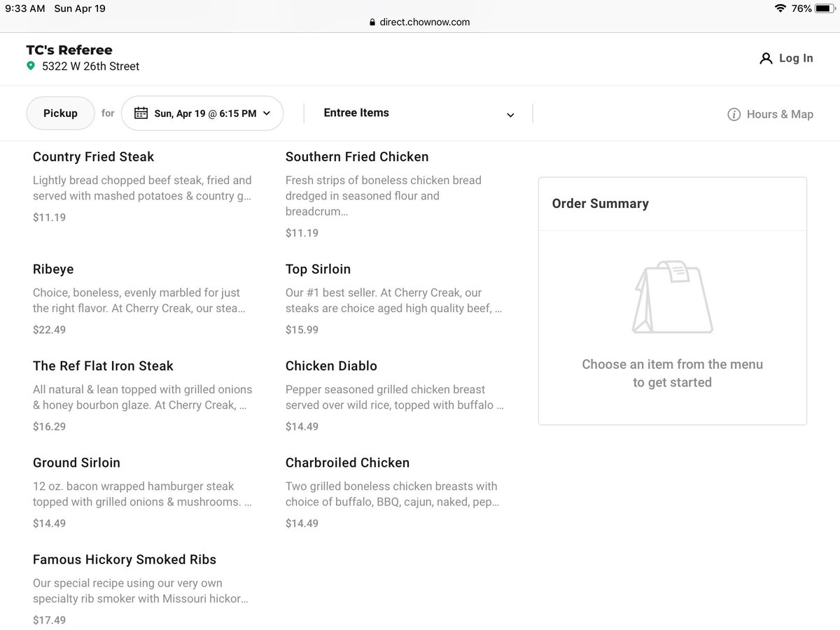Click the calendar icon in date selector
This screenshot has height=630, width=840.
point(141,113)
